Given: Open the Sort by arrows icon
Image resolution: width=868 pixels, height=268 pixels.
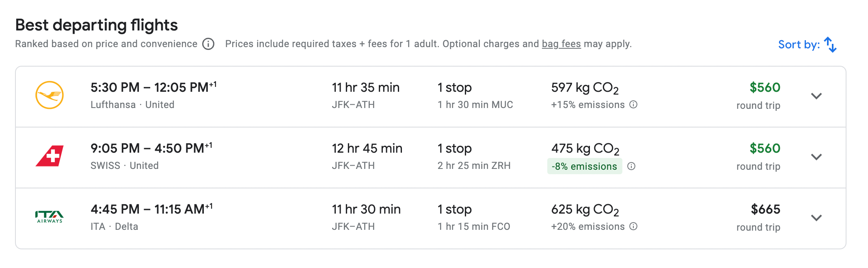Looking at the screenshot, I should 830,44.
